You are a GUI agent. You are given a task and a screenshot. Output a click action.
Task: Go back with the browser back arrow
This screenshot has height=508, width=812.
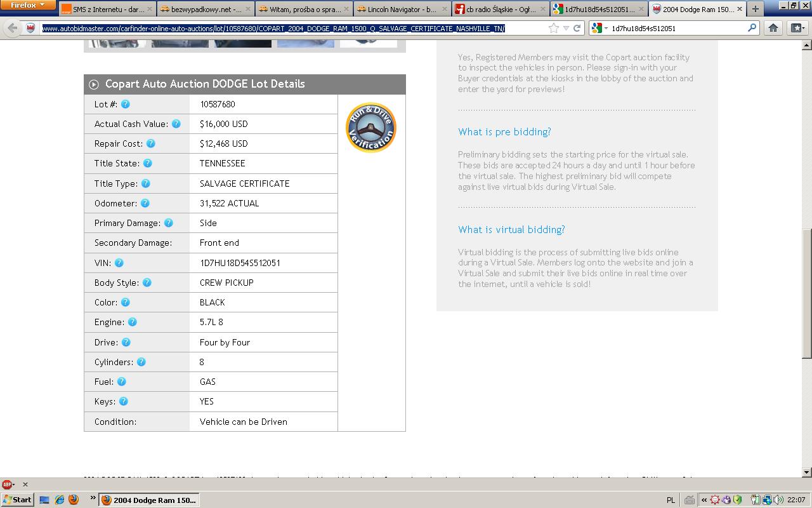click(x=12, y=28)
